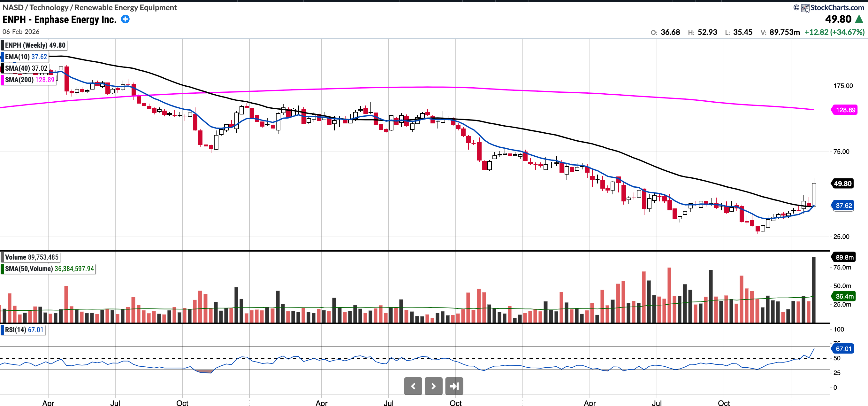868x406 pixels.
Task: Go to the previous chart with the left arrow
Action: click(x=413, y=386)
